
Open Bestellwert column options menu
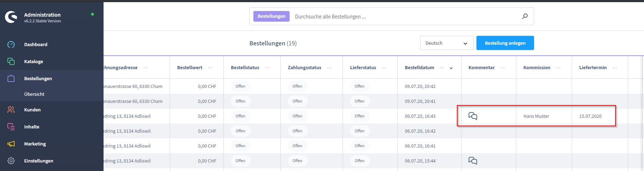pyautogui.click(x=210, y=68)
